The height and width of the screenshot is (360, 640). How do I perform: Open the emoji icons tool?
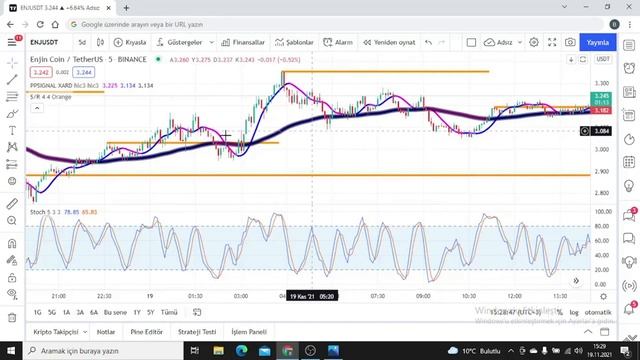(12, 181)
